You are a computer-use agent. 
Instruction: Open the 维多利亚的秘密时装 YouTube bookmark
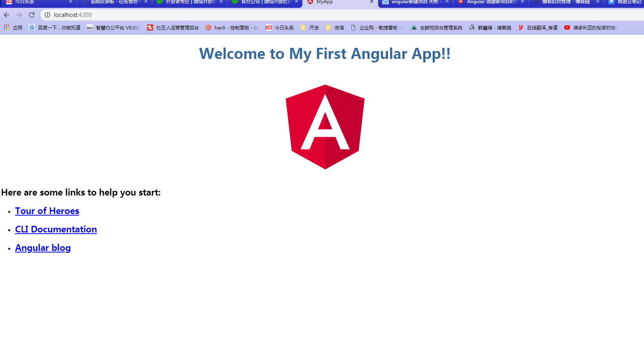point(591,27)
